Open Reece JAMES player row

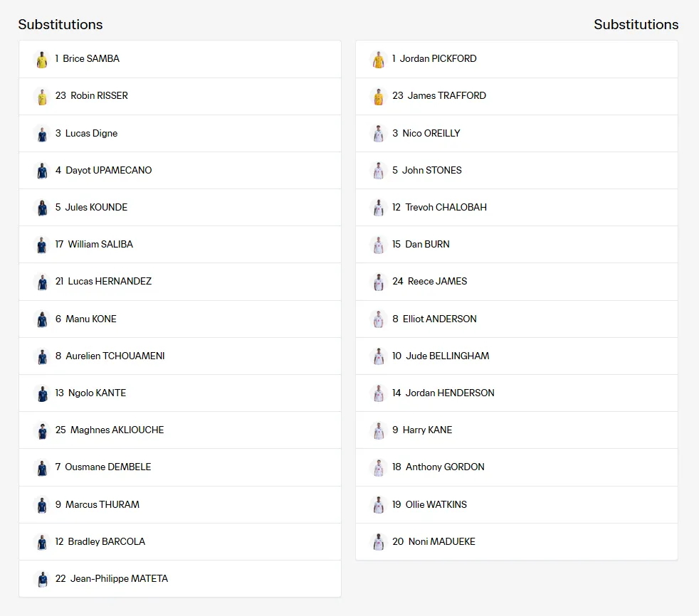pos(517,282)
